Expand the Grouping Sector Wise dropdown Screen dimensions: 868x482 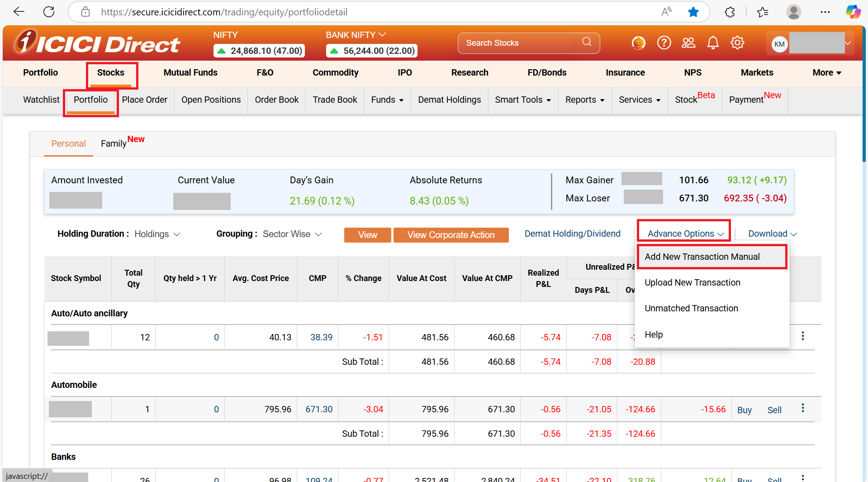tap(292, 234)
